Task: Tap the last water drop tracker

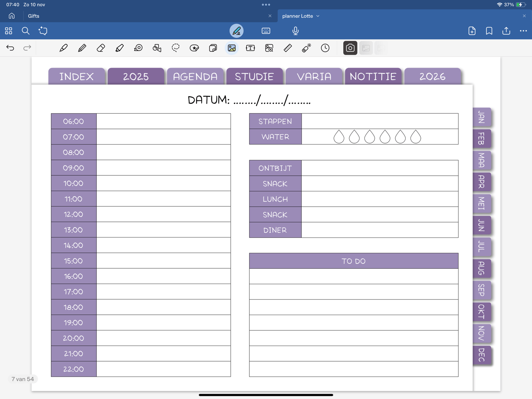Action: click(x=416, y=137)
